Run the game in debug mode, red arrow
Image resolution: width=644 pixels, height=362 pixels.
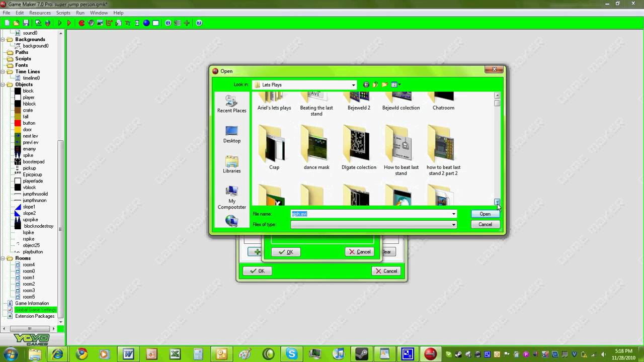pos(69,23)
